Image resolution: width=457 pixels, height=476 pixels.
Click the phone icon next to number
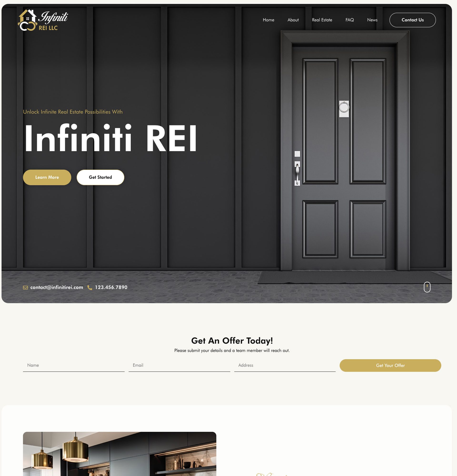coord(90,287)
